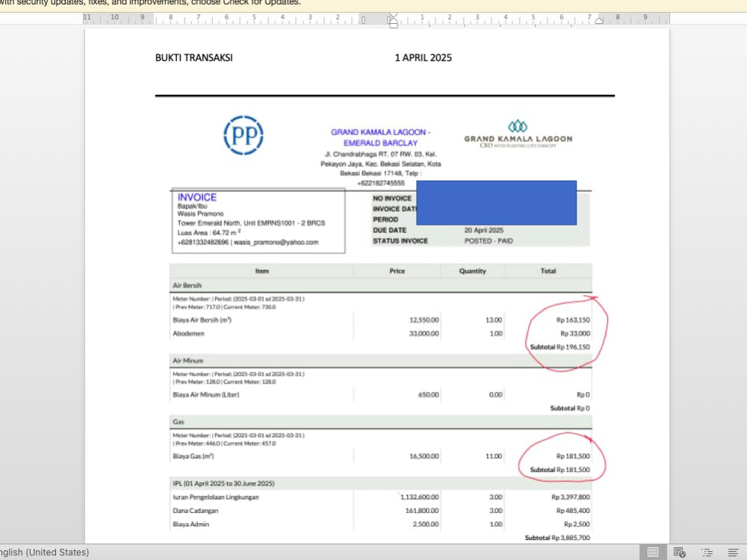Click the Biaya Air Bersih item label
Screen dimensions: 747x560
(x=202, y=320)
